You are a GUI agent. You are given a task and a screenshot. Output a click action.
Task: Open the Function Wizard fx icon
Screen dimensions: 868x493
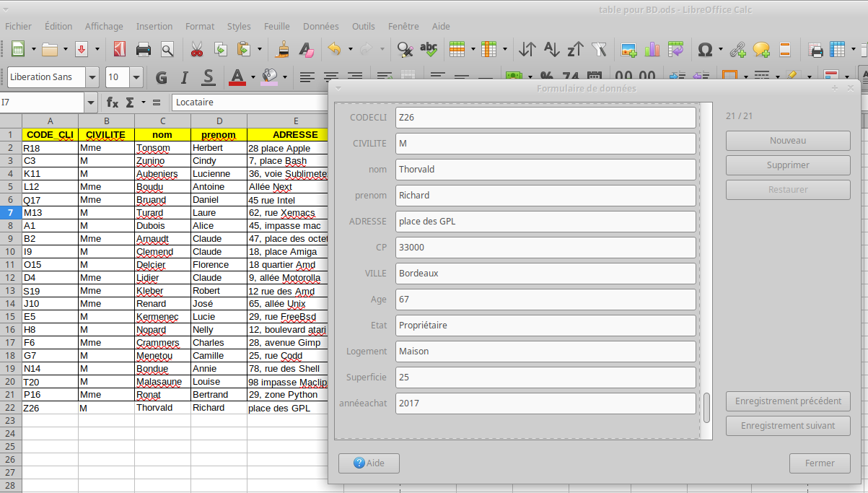[x=113, y=102]
